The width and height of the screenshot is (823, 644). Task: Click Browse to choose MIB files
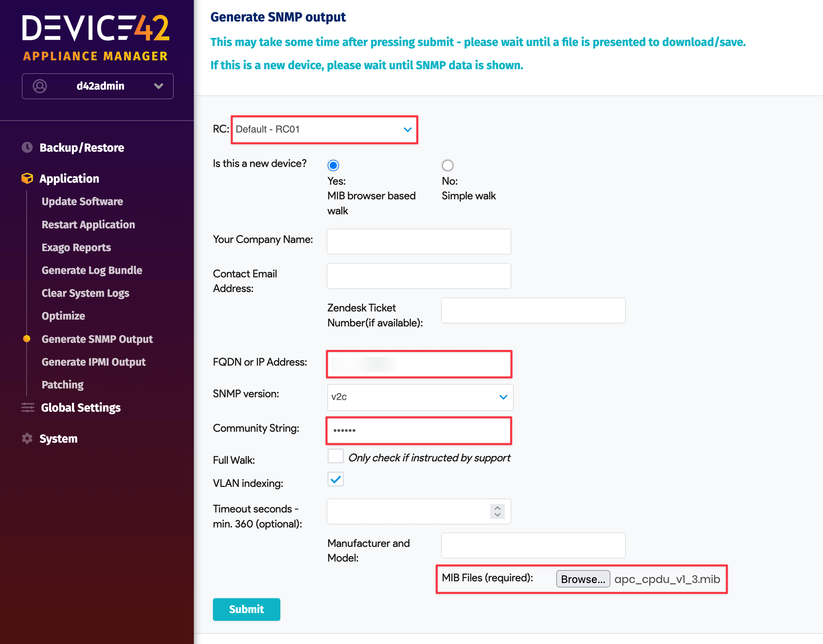pyautogui.click(x=583, y=579)
